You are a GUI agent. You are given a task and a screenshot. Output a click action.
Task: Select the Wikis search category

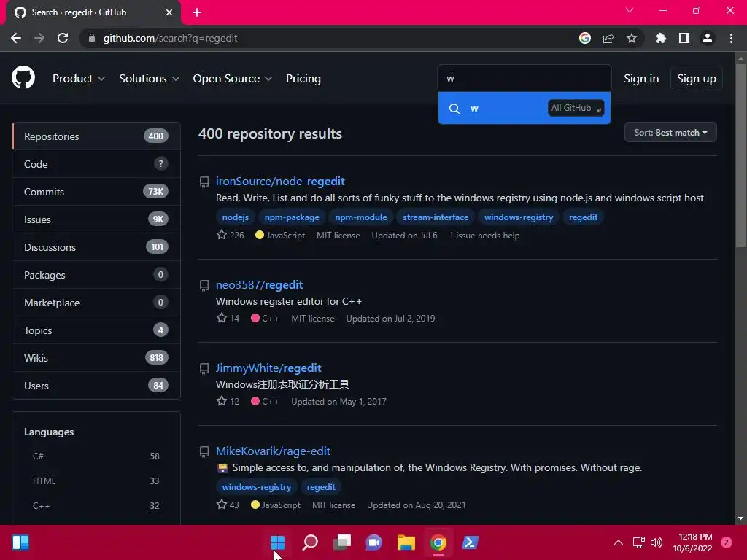pos(96,357)
